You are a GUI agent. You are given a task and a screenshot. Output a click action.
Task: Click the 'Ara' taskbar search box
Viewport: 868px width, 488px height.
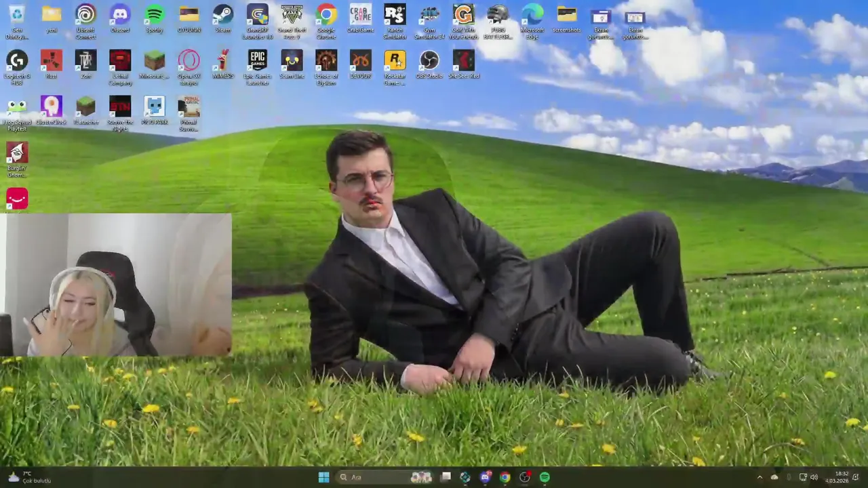pyautogui.click(x=384, y=477)
